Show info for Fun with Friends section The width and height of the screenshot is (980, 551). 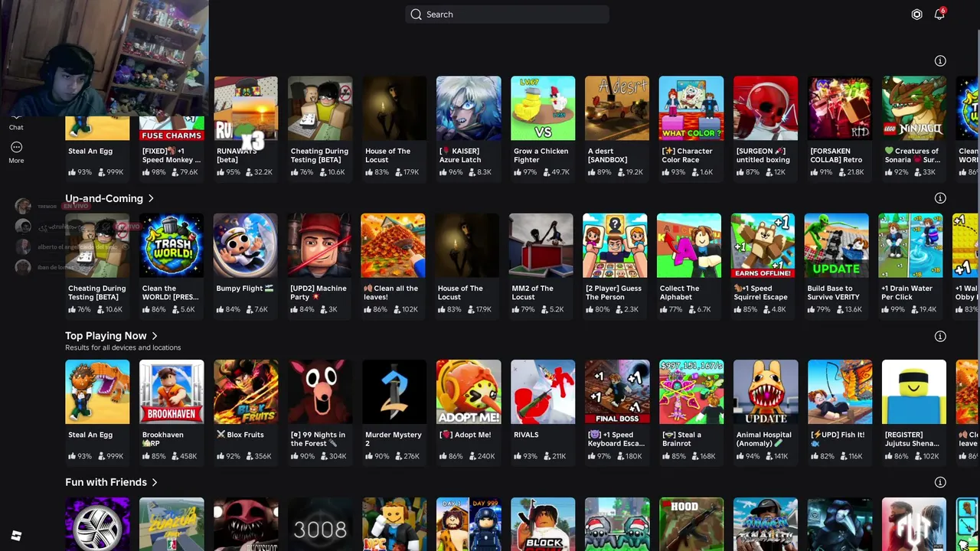pos(940,482)
